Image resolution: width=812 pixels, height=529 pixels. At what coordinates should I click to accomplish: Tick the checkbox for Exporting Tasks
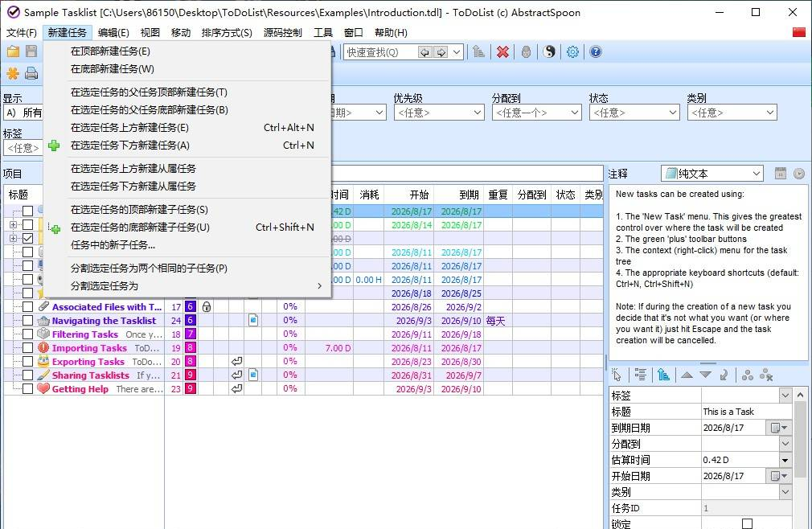click(28, 361)
